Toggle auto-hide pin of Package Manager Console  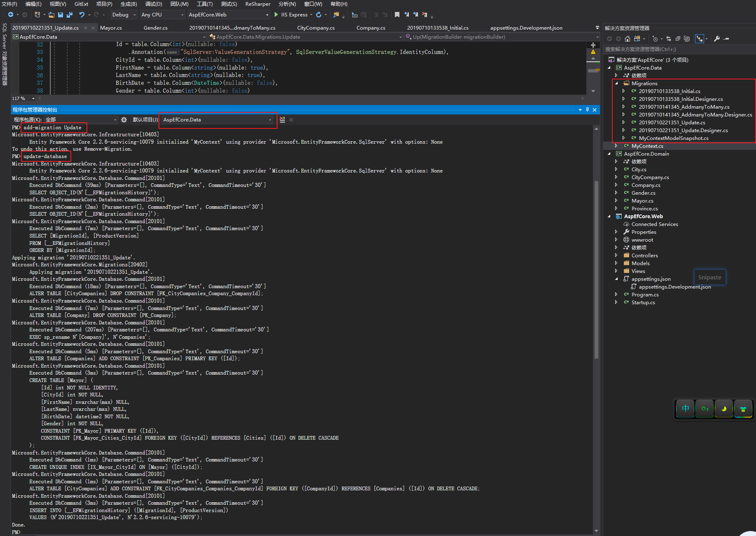pyautogui.click(x=587, y=110)
